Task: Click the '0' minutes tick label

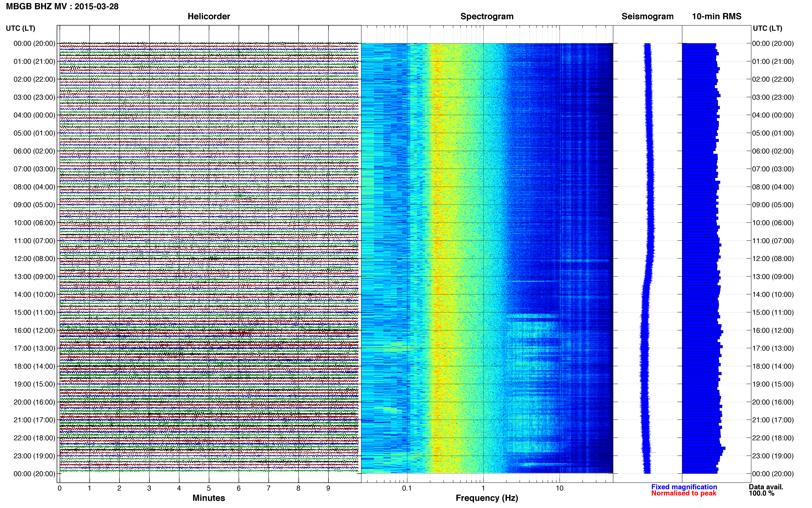Action: pos(59,488)
